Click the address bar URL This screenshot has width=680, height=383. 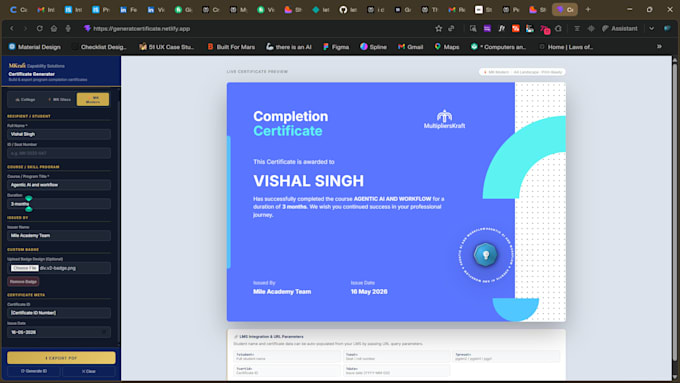[141, 29]
